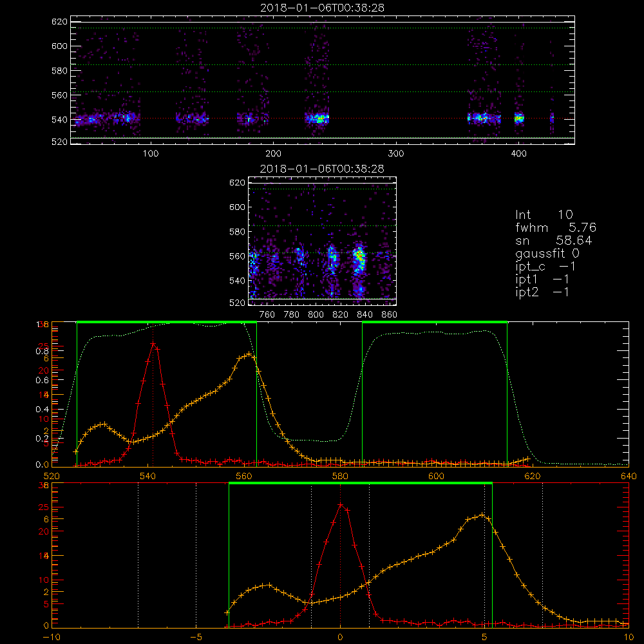Click the emission patch near 400 in top spectrogram

pyautogui.click(x=519, y=118)
